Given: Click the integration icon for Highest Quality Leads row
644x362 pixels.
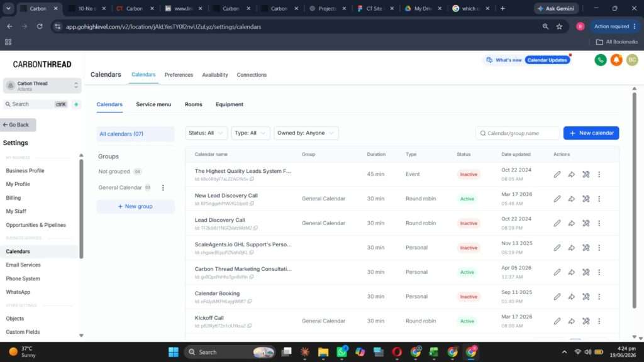Looking at the screenshot, I should 586,175.
